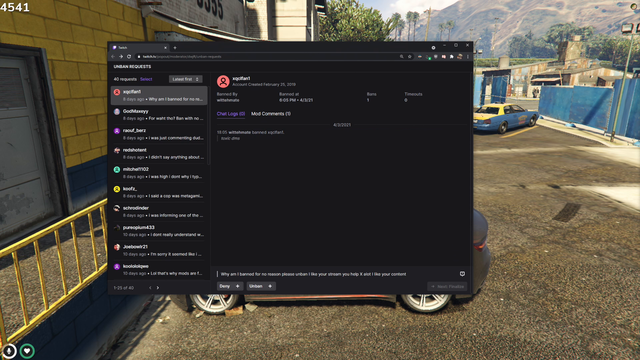Click the lock icon in address bar
640x360 pixels.
coord(139,57)
